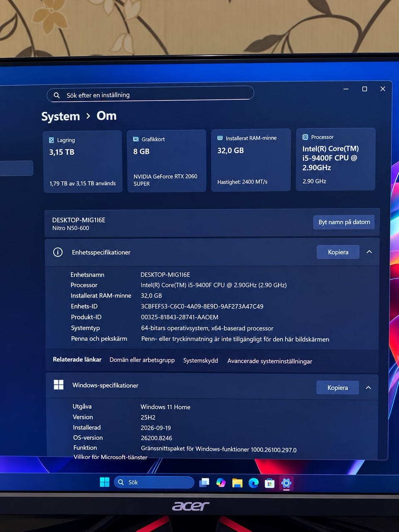Screen dimensions: 399x532
Task: Open Avancerade systeminställningar link
Action: (270, 361)
